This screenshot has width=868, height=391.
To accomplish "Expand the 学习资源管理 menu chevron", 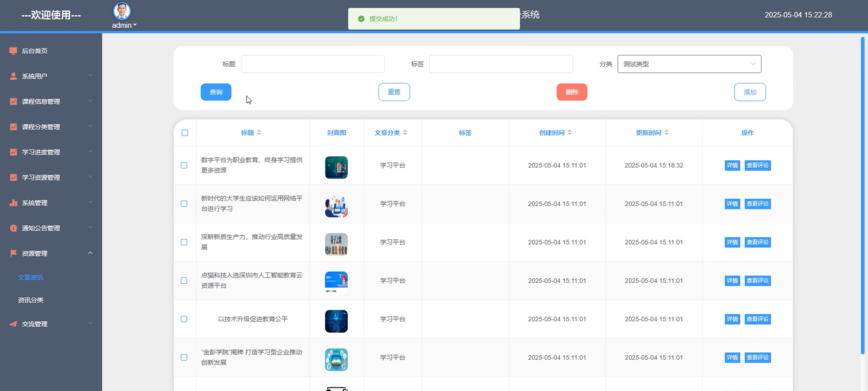I will (x=90, y=176).
